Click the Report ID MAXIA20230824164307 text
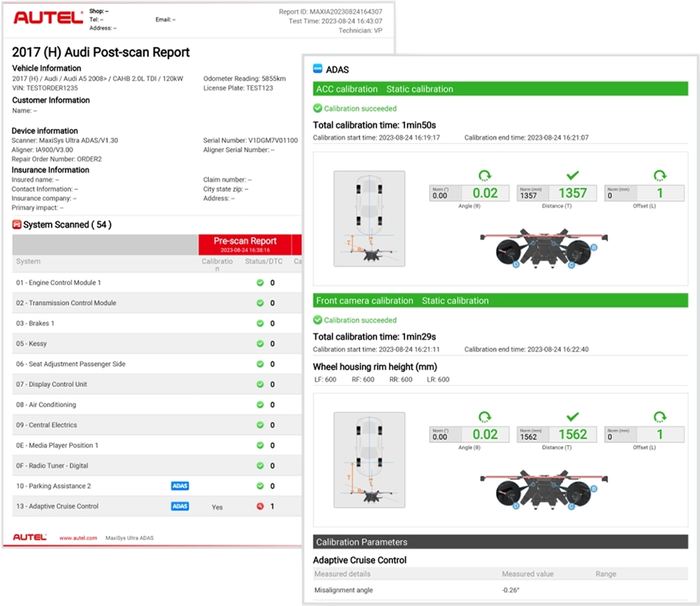 (x=330, y=11)
